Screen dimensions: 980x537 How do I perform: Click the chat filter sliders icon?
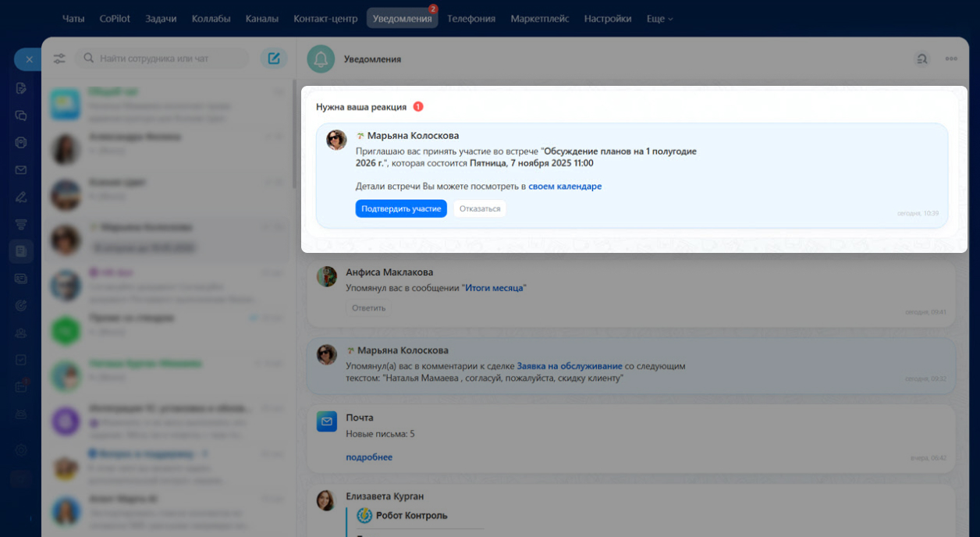point(59,59)
